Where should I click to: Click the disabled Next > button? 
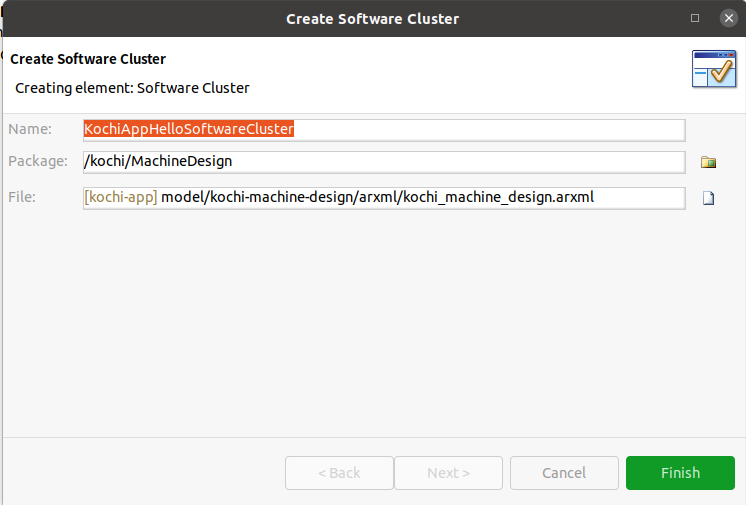click(x=448, y=473)
